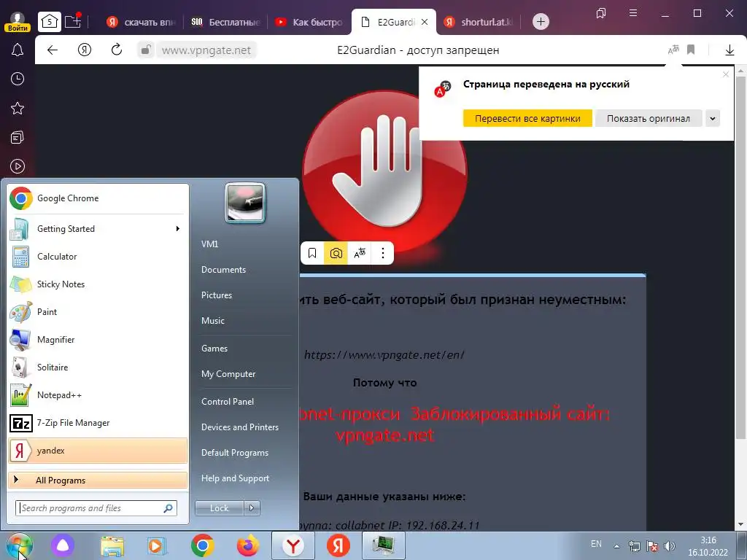
Task: Open Pictures from Start menu
Action: 216,295
